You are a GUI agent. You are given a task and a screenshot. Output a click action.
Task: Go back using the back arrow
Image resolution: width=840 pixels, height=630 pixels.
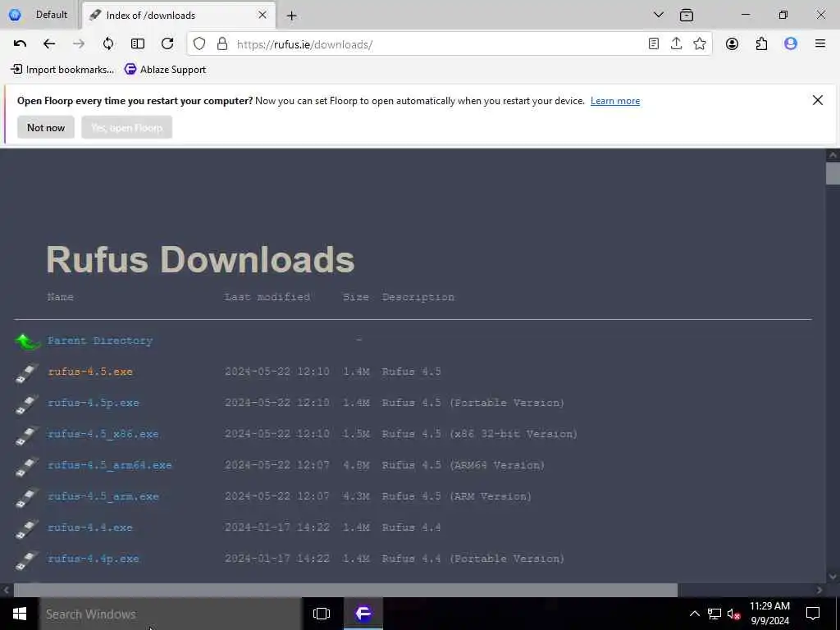point(49,44)
